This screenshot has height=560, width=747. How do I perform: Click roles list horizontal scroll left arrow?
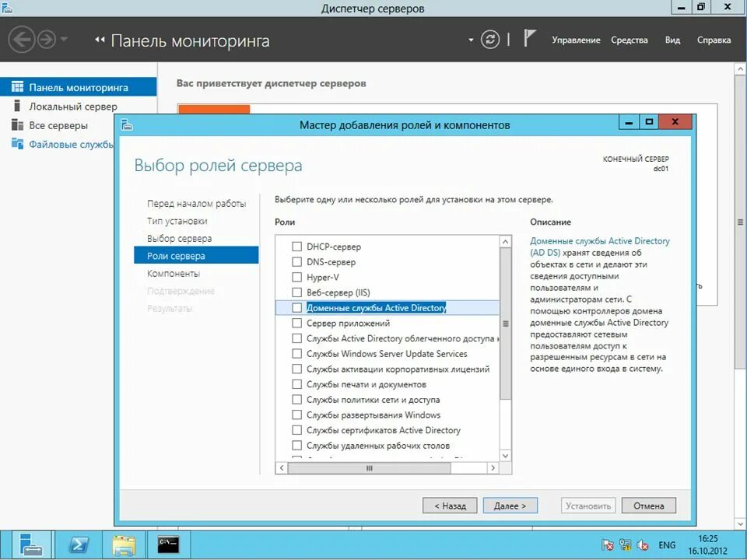282,468
